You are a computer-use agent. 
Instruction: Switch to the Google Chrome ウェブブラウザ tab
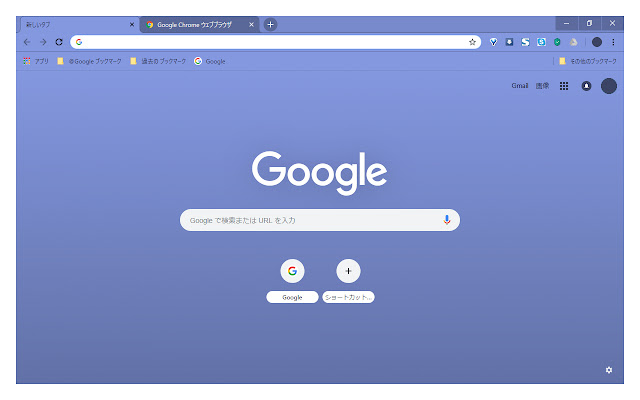tap(199, 24)
